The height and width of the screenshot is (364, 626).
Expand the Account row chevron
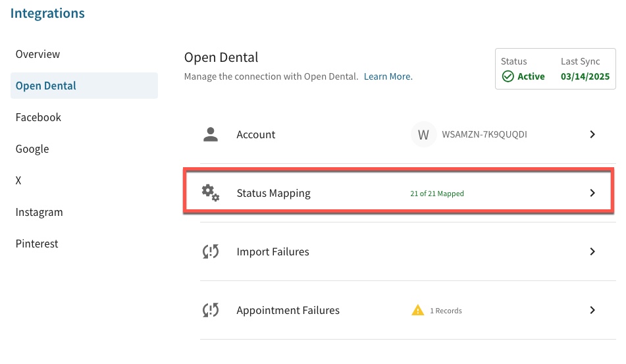point(592,134)
